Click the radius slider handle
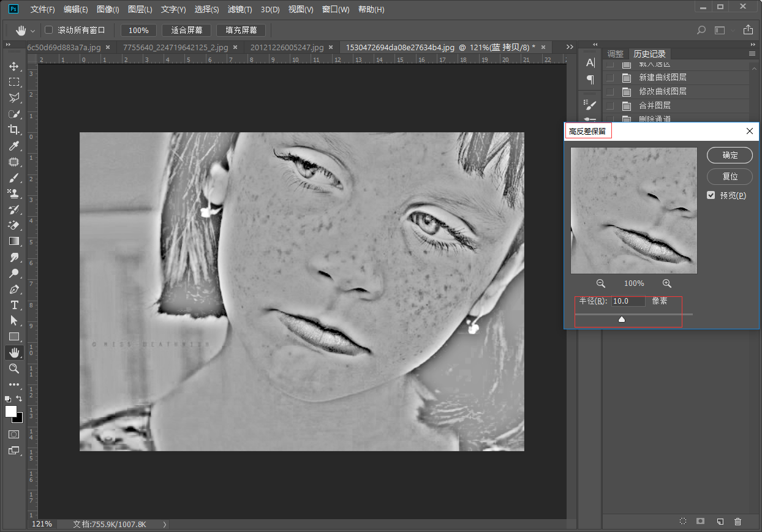762x532 pixels. click(622, 319)
